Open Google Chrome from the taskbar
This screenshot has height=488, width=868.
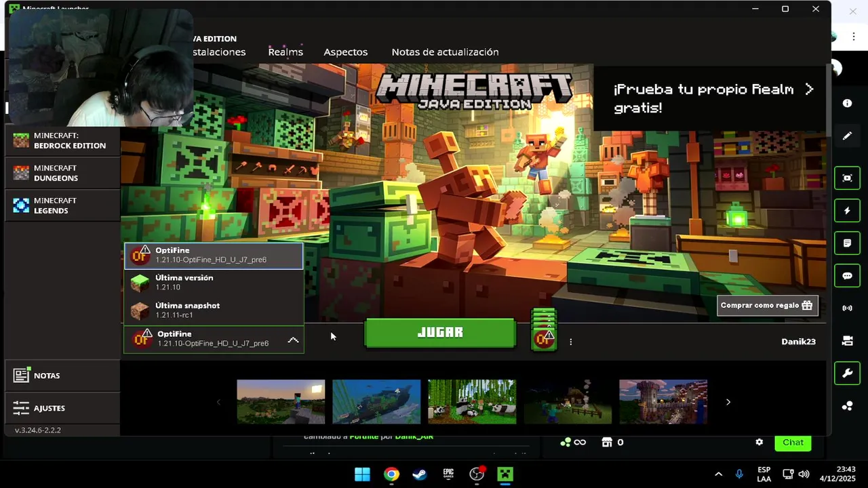391,474
